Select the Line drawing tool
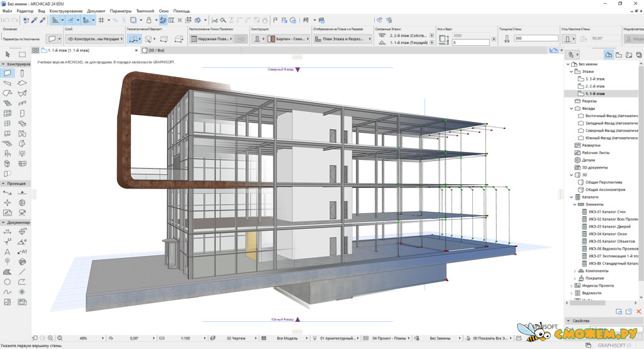This screenshot has height=349, width=644. point(22,272)
